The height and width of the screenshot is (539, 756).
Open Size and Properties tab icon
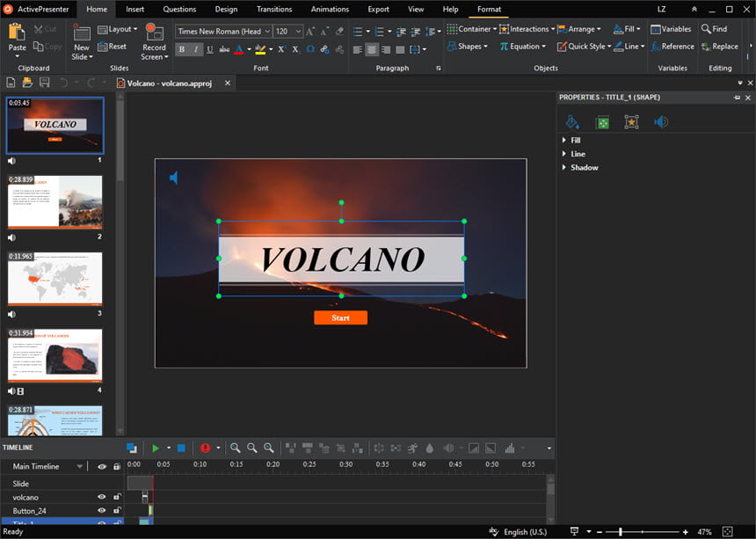point(602,122)
